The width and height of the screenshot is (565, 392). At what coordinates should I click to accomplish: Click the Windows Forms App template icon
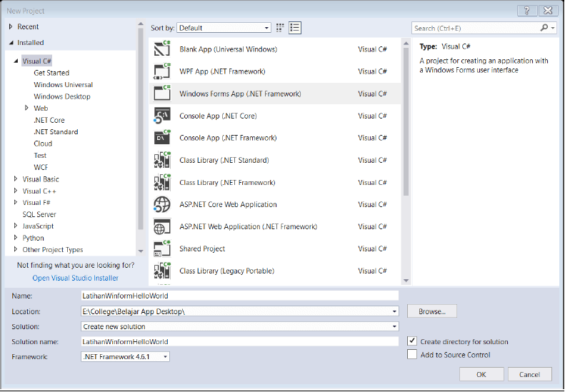tap(162, 94)
